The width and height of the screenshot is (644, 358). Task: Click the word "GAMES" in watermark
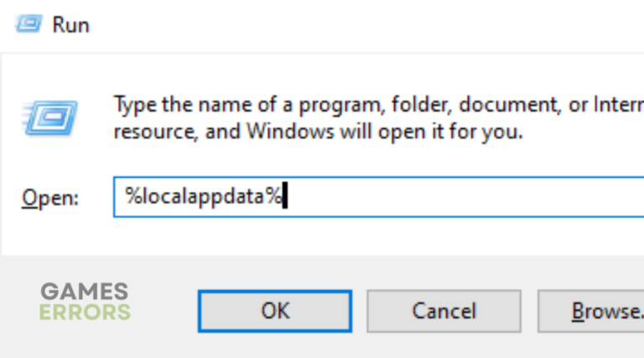85,292
